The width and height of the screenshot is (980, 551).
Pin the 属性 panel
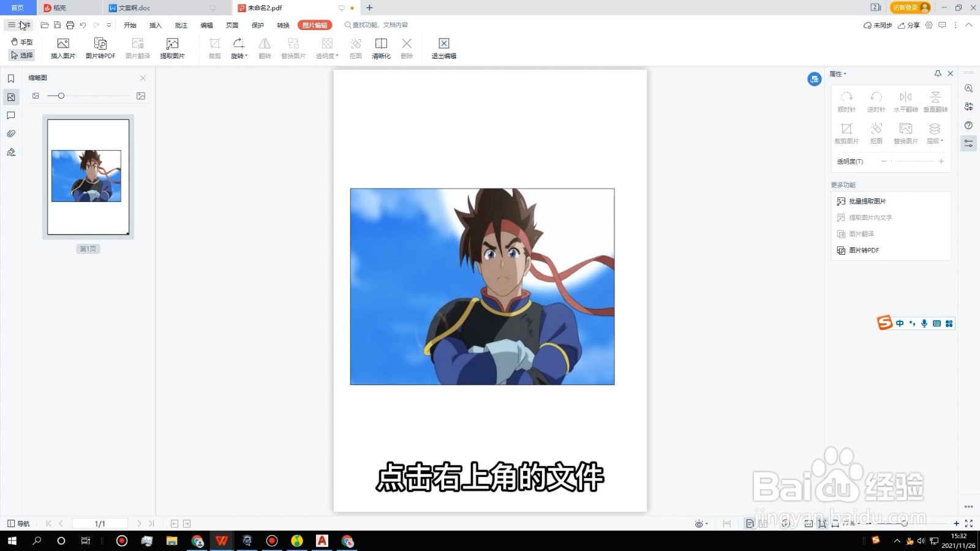938,73
